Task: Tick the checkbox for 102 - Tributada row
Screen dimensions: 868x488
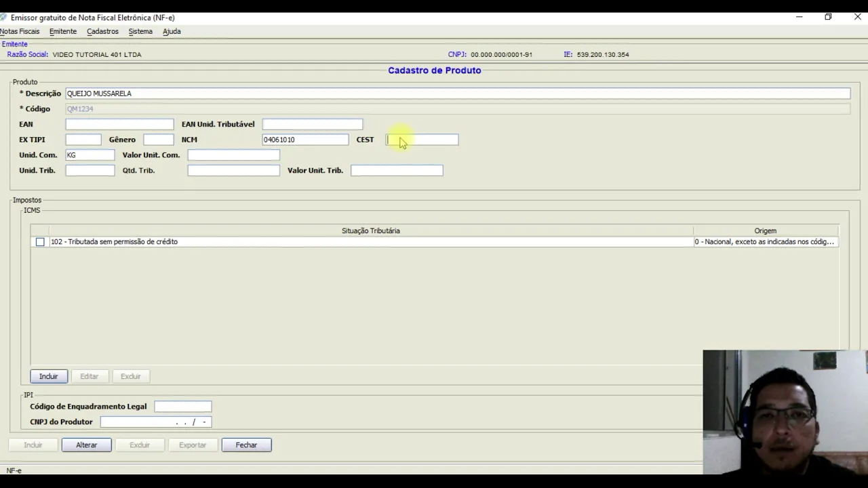Action: [40, 242]
